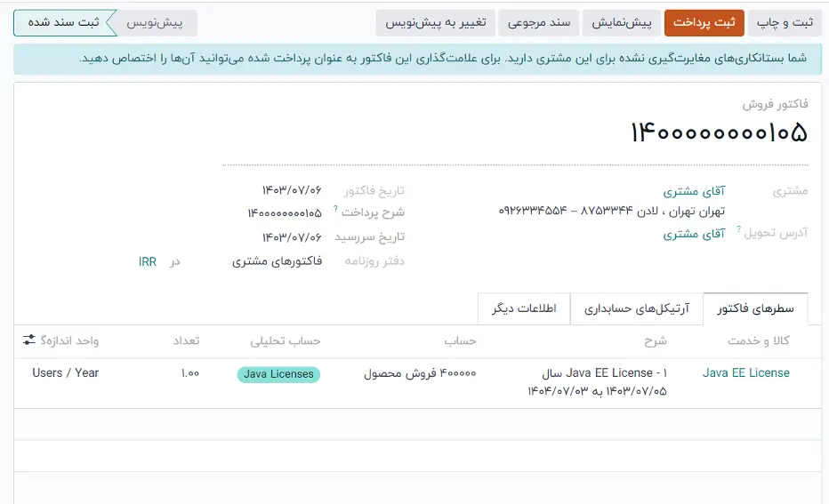Click the حساب تحلیلی column header

286,340
